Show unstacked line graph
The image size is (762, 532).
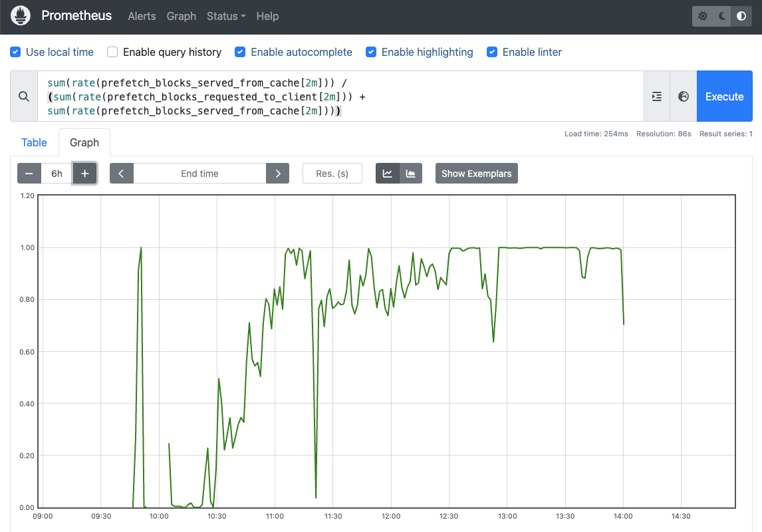pyautogui.click(x=388, y=174)
